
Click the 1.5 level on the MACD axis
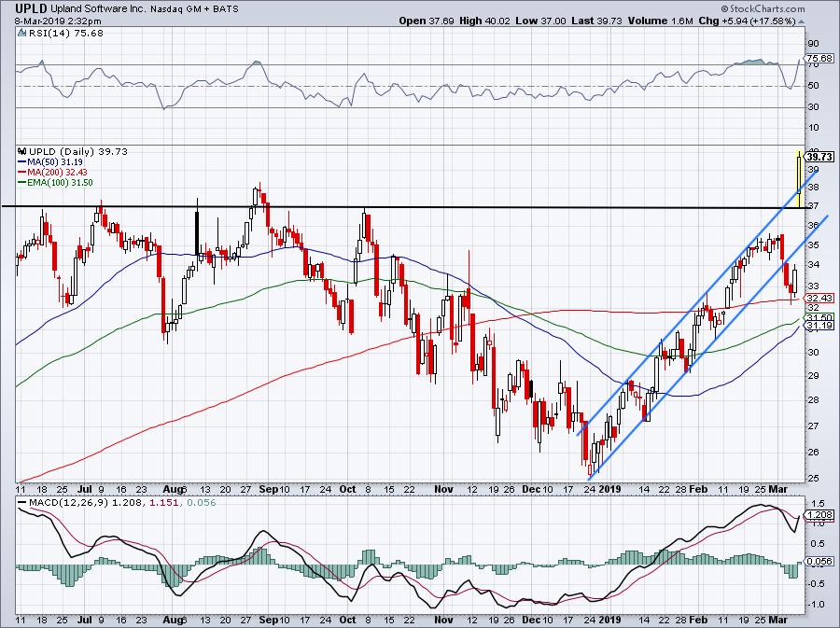[x=818, y=504]
